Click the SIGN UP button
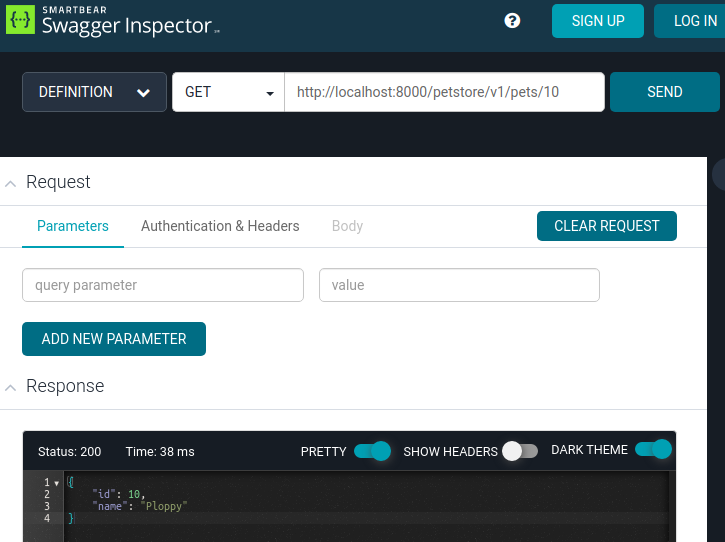This screenshot has width=725, height=542. click(x=598, y=21)
